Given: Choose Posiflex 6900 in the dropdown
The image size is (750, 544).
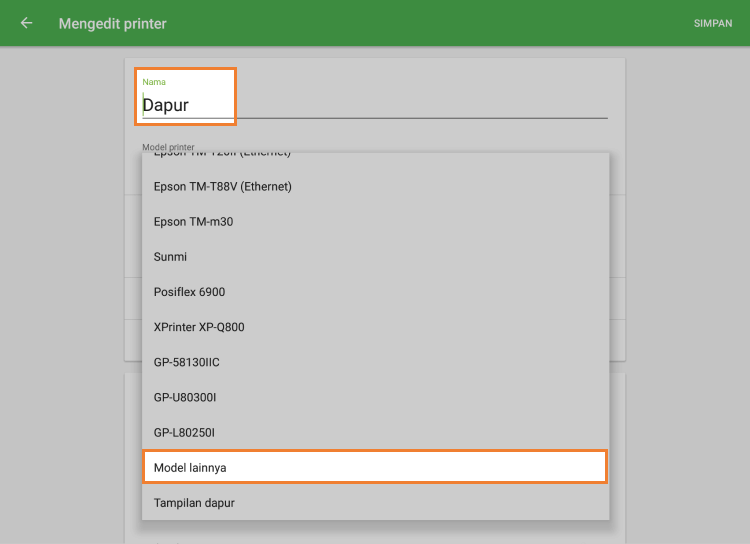Looking at the screenshot, I should pyautogui.click(x=189, y=292).
